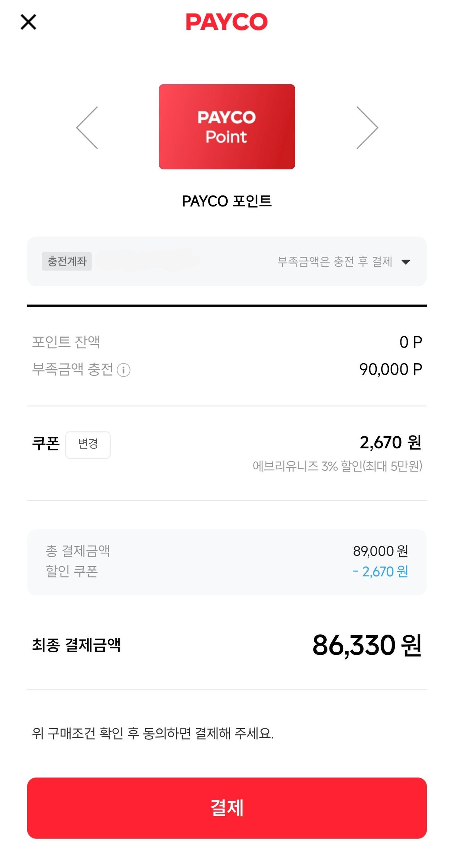Click the PAYCO 포인트 card title
454x868 pixels.
(227, 201)
